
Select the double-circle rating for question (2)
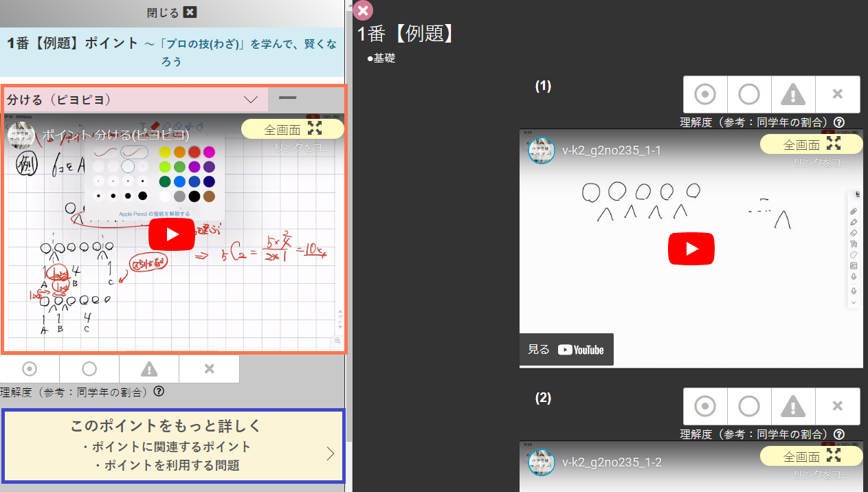tap(705, 406)
